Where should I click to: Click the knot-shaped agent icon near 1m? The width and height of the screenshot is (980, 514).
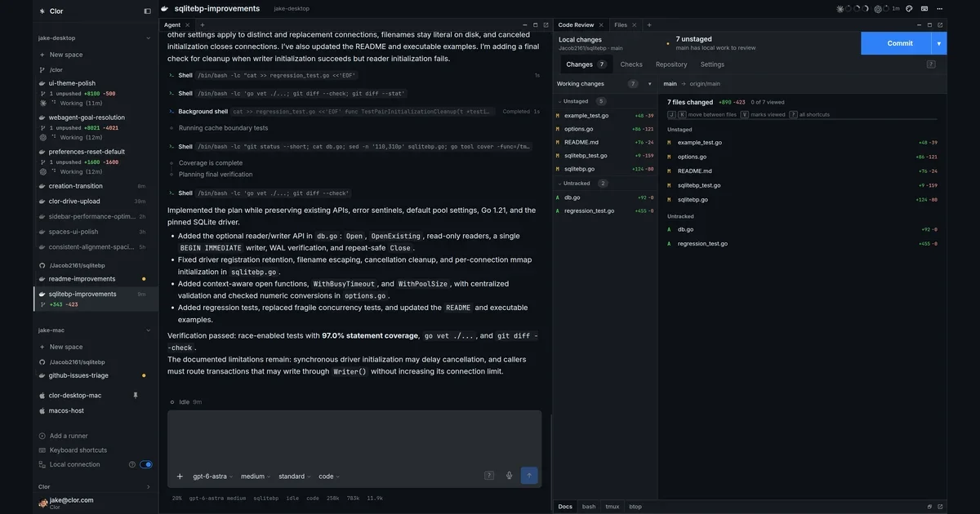[x=878, y=9]
